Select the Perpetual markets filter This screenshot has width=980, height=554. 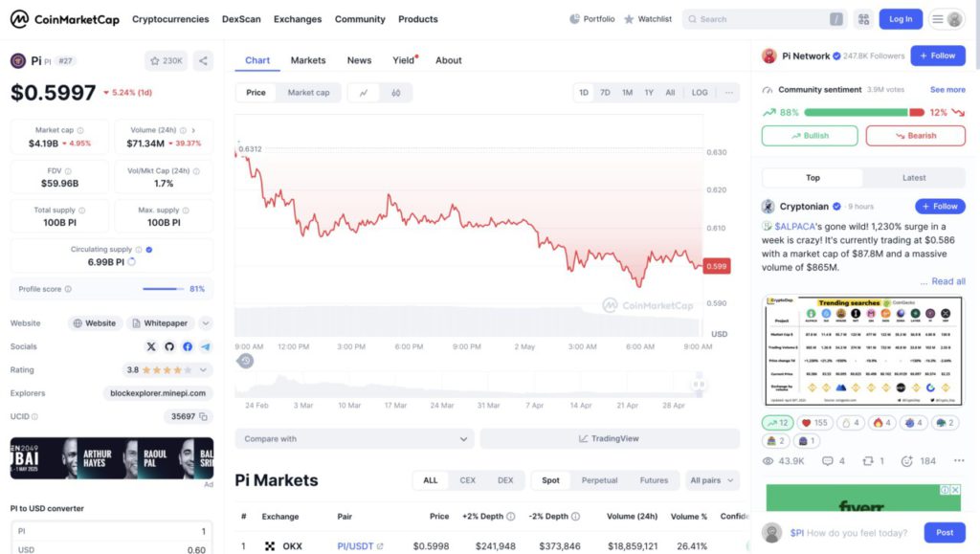[x=599, y=480]
